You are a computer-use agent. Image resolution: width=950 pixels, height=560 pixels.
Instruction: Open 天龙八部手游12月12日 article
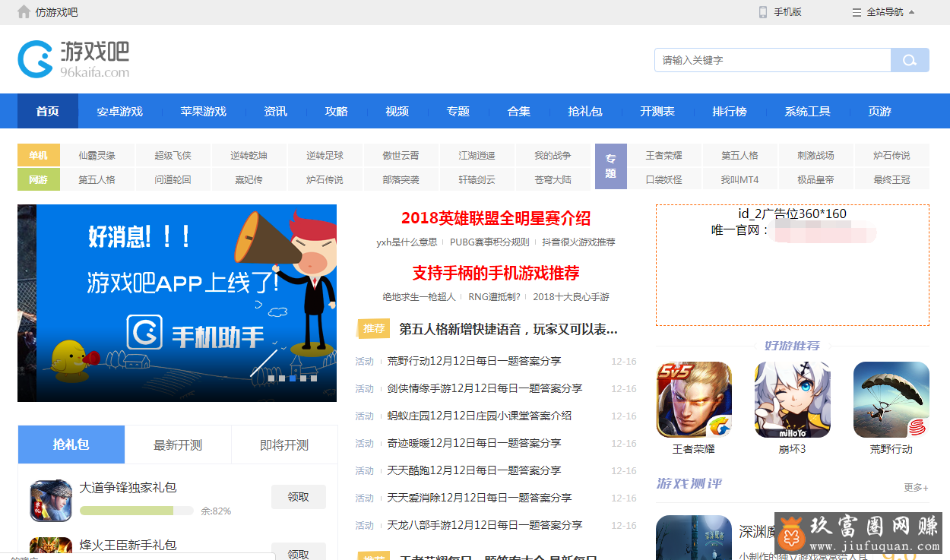485,525
